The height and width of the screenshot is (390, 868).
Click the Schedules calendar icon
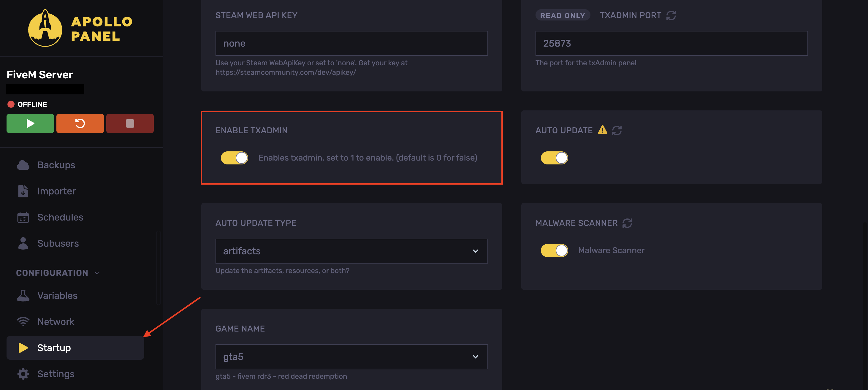pos(23,217)
